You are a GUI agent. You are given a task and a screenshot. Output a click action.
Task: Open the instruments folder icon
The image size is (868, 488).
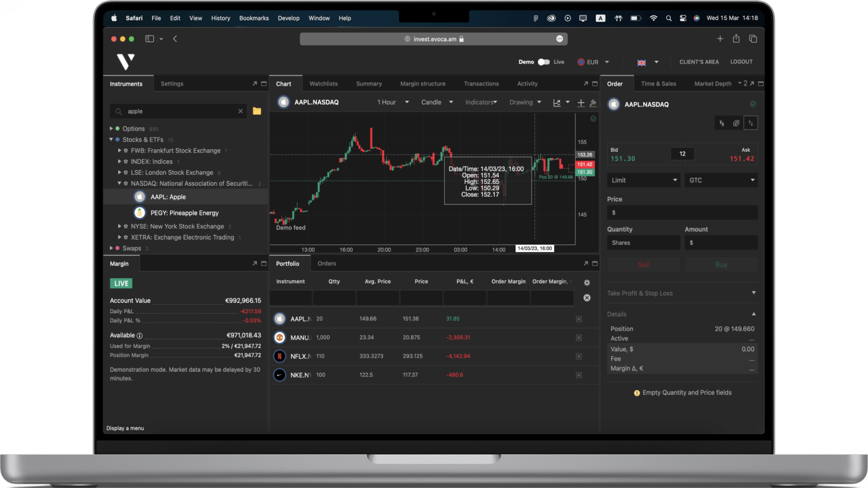(256, 111)
